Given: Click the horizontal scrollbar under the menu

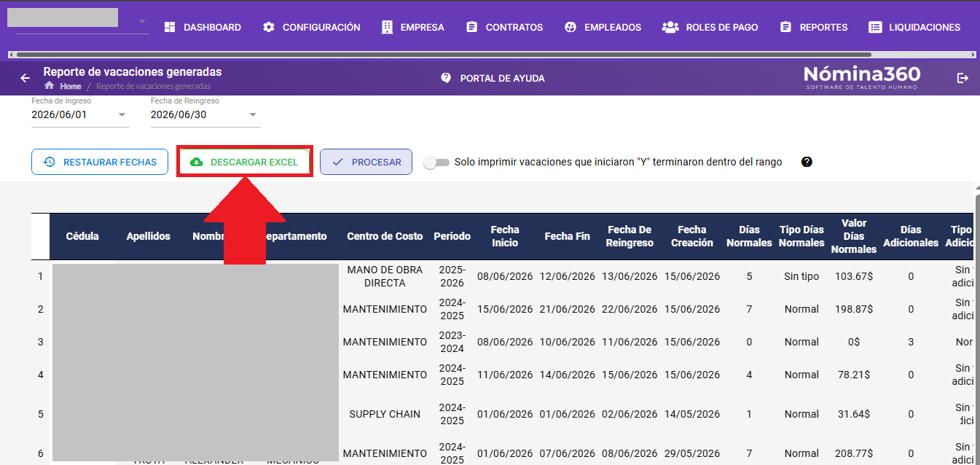Looking at the screenshot, I should pos(444,55).
